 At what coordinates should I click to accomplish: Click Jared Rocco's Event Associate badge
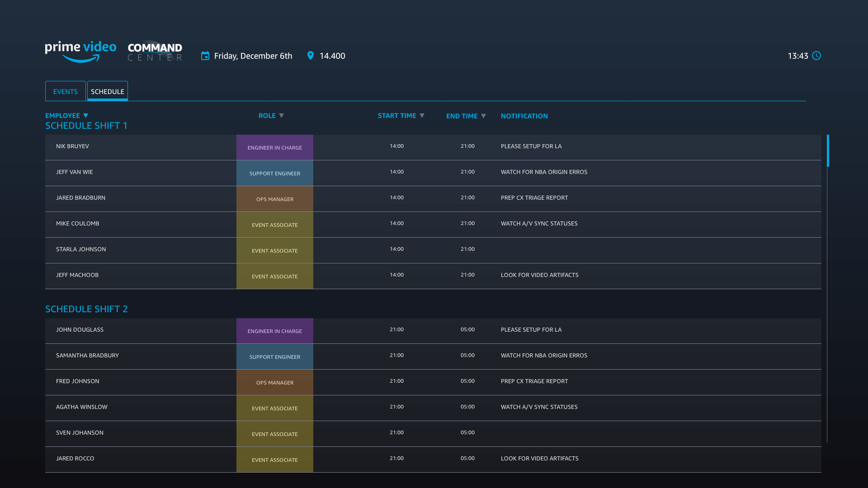pos(275,460)
